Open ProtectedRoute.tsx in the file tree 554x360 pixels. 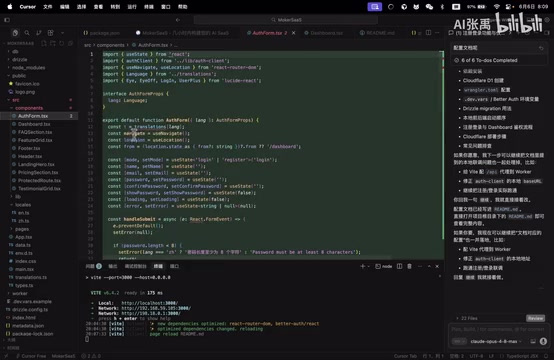tap(39, 181)
